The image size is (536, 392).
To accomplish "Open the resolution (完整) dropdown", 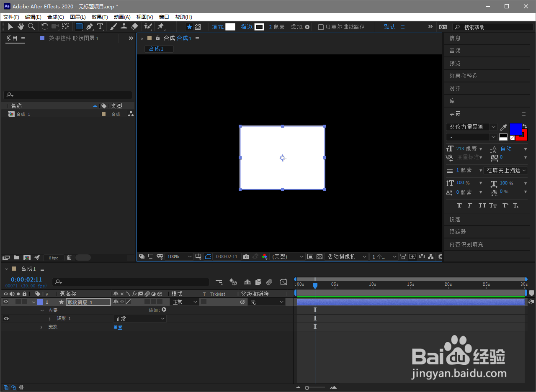I will (x=288, y=256).
